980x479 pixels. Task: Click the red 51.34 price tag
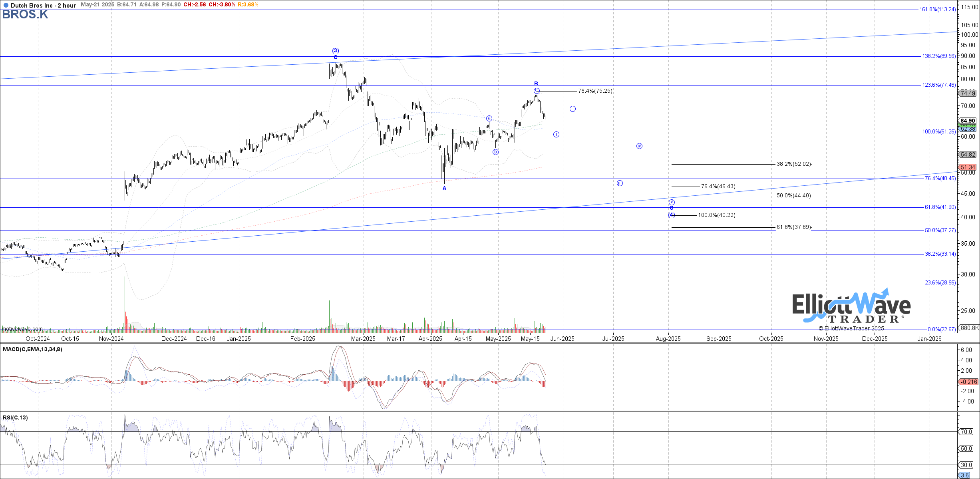pyautogui.click(x=967, y=167)
